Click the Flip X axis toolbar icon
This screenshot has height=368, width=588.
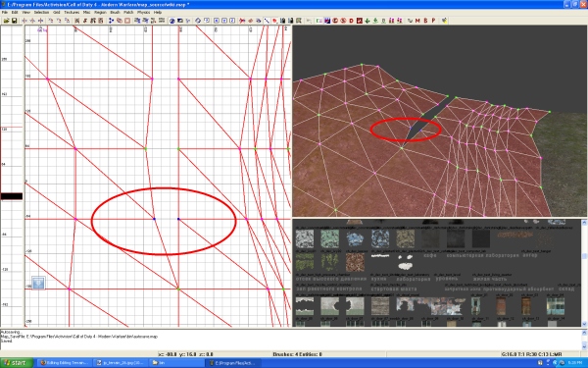[24, 21]
